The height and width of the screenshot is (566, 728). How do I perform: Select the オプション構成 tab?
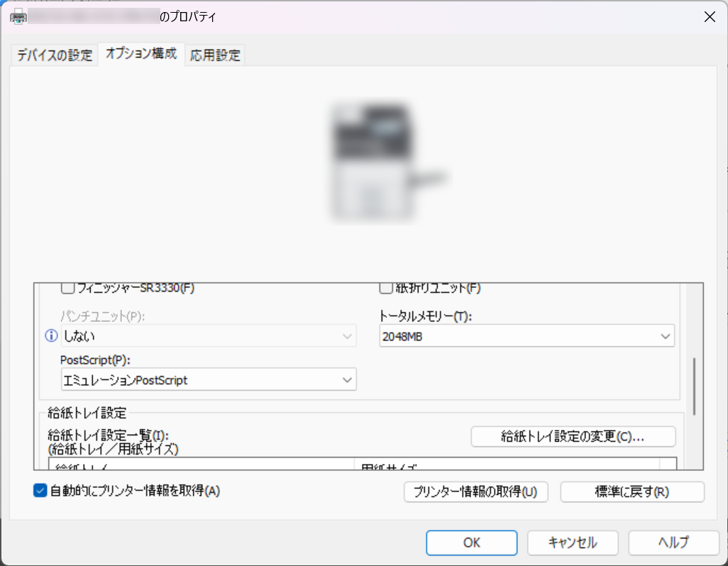[x=140, y=54]
